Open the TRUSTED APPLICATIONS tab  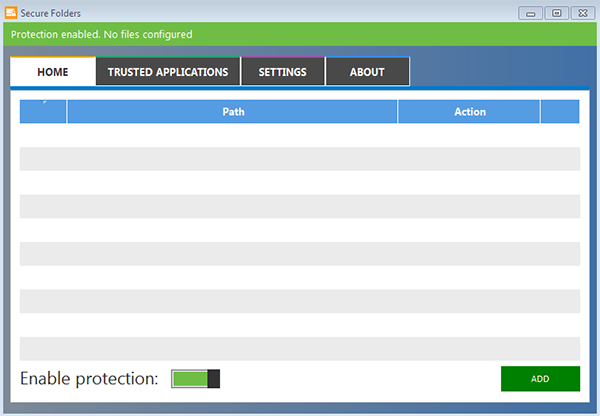[x=168, y=72]
